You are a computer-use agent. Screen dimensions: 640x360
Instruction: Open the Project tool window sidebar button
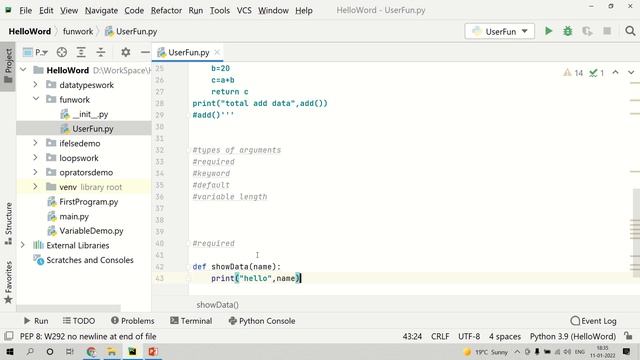pyautogui.click(x=8, y=66)
